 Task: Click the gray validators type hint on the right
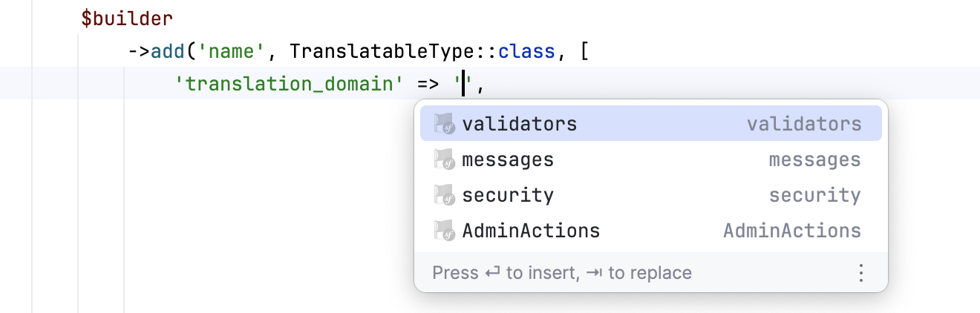[x=804, y=124]
